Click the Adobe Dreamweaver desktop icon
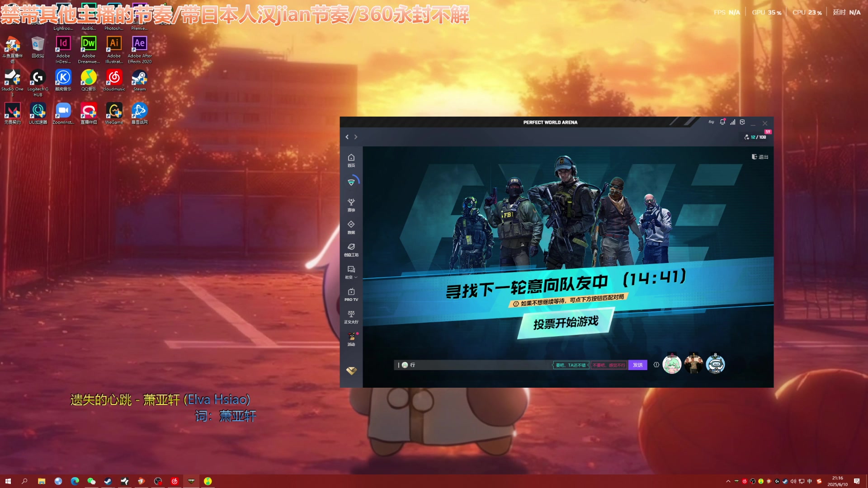The width and height of the screenshot is (868, 488). point(89,50)
